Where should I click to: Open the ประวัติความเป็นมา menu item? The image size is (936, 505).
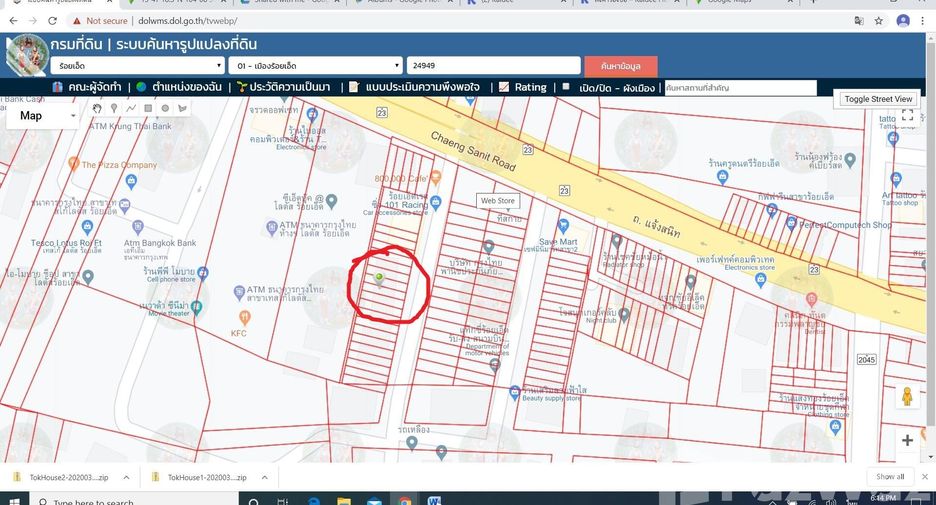click(x=284, y=87)
